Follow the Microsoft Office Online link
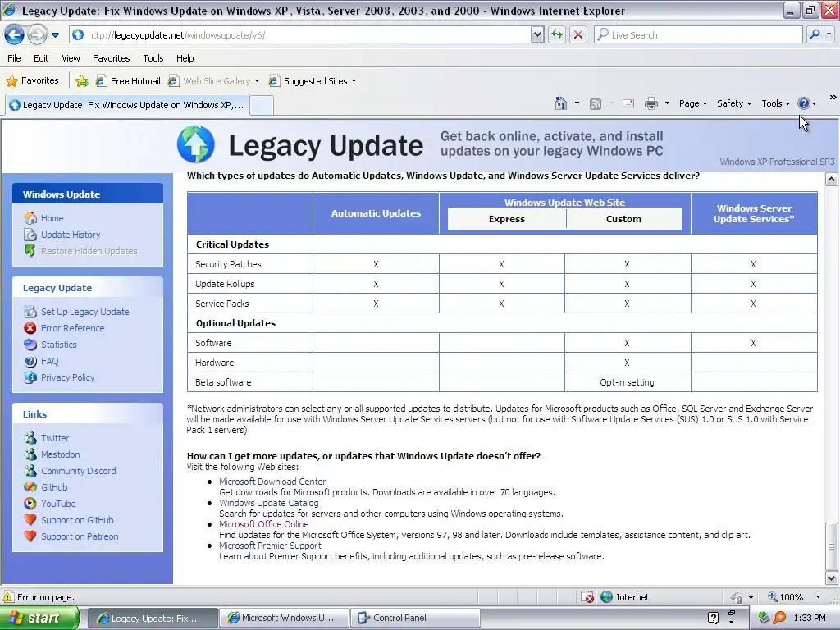 tap(263, 524)
